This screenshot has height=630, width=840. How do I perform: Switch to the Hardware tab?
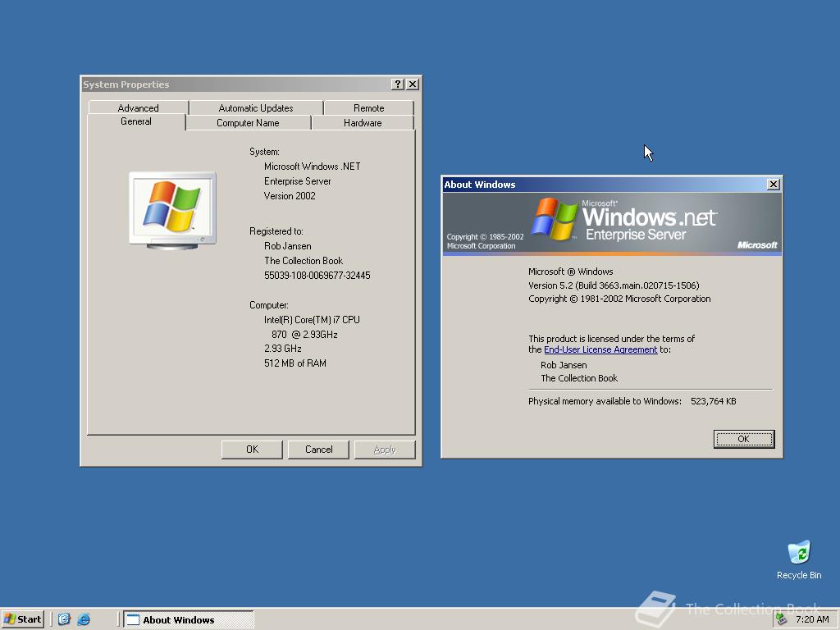pos(363,123)
